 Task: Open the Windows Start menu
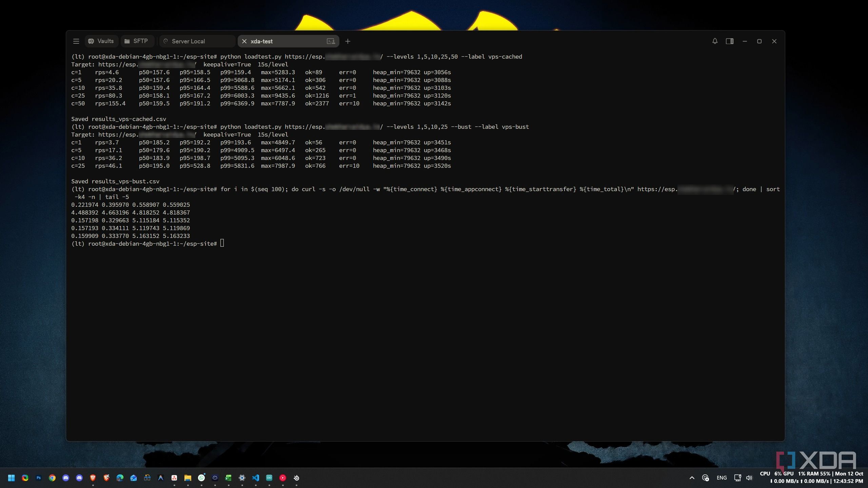(11, 478)
